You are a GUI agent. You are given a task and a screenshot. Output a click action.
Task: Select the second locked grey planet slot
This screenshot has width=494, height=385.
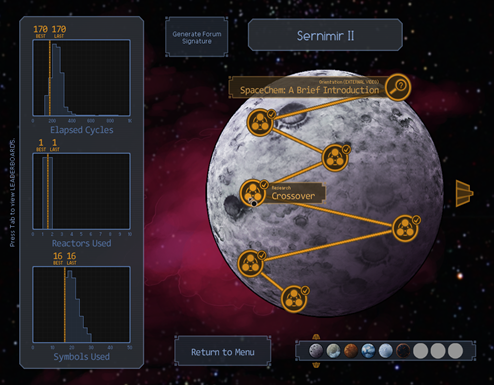pyautogui.click(x=438, y=351)
